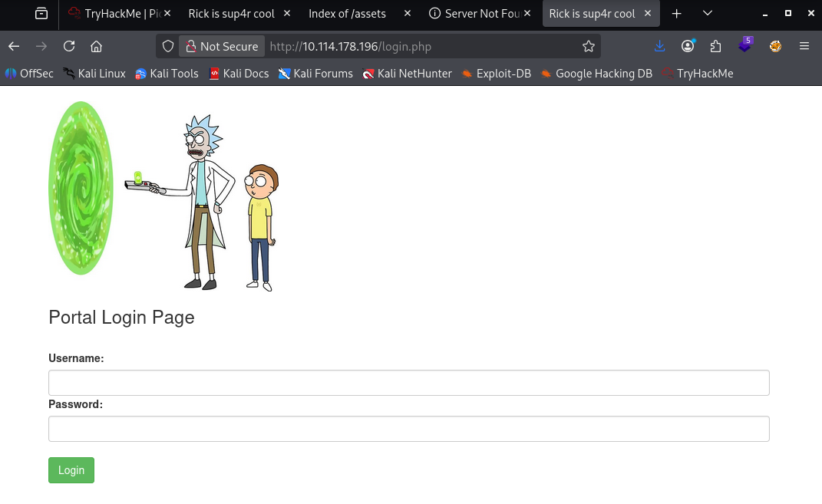Image resolution: width=822 pixels, height=504 pixels.
Task: Close the TryHackMe tab
Action: tap(168, 14)
